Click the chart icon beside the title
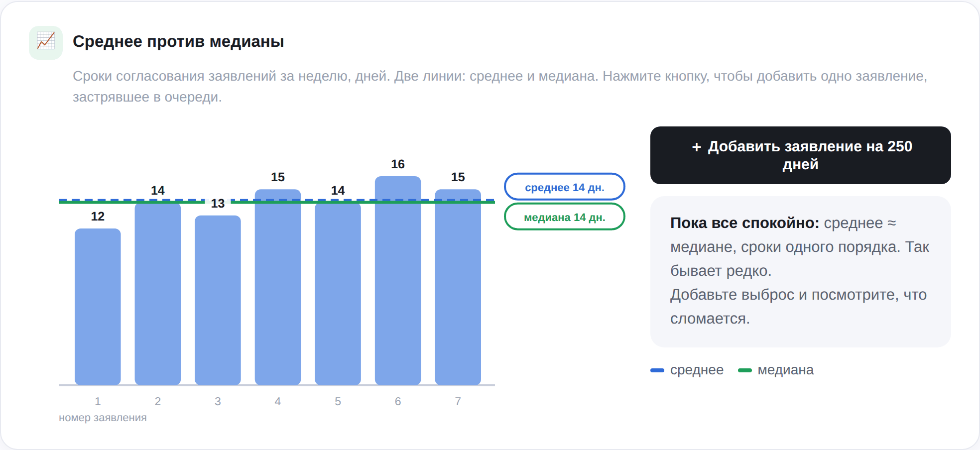The height and width of the screenshot is (450, 980). point(46,43)
